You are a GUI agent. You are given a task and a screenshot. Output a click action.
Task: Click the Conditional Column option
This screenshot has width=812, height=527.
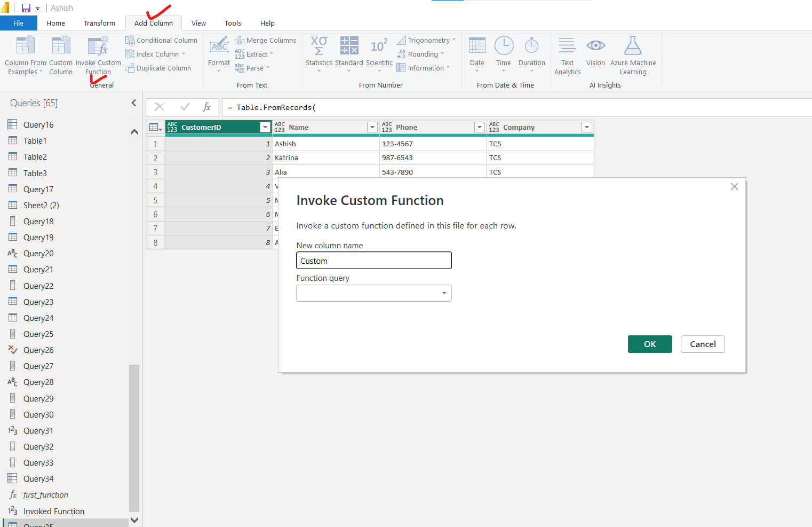(x=162, y=40)
